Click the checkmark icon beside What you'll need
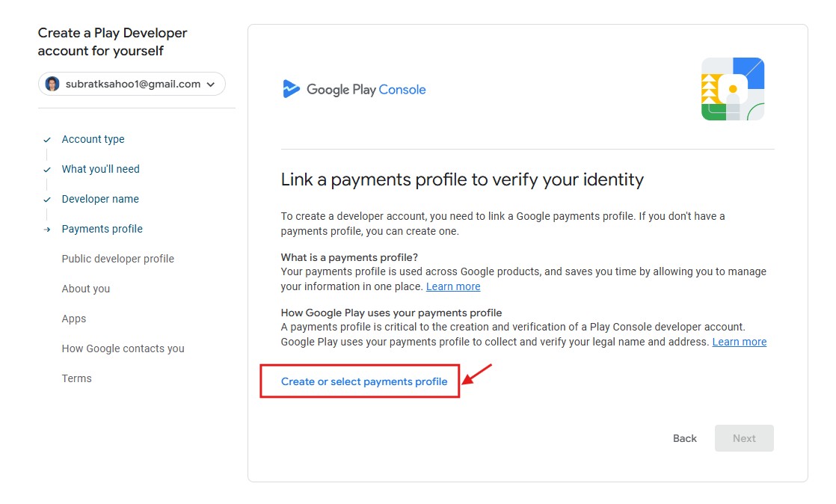This screenshot has width=836, height=504. coord(47,170)
